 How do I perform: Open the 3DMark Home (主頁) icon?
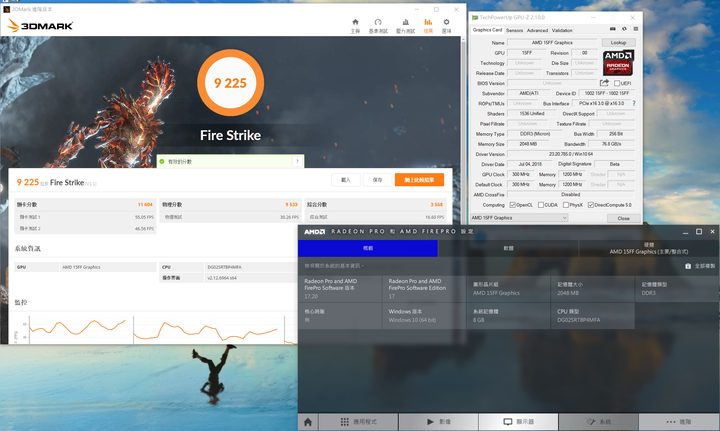click(x=355, y=26)
